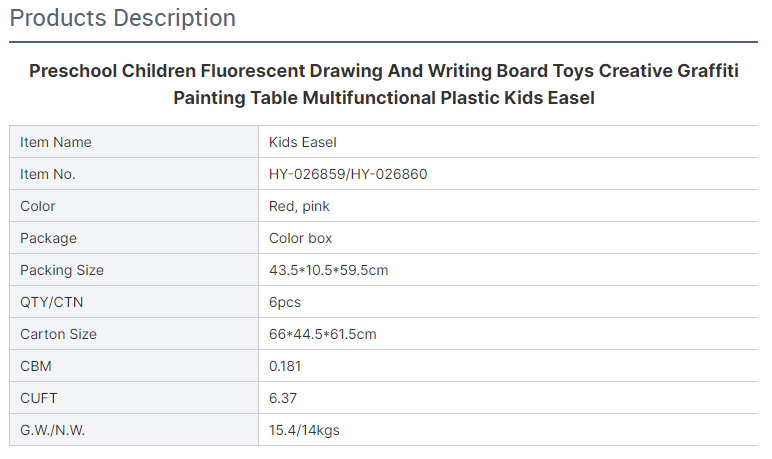Image resolution: width=772 pixels, height=459 pixels.
Task: Click the Red, pink color value
Action: [x=299, y=206]
